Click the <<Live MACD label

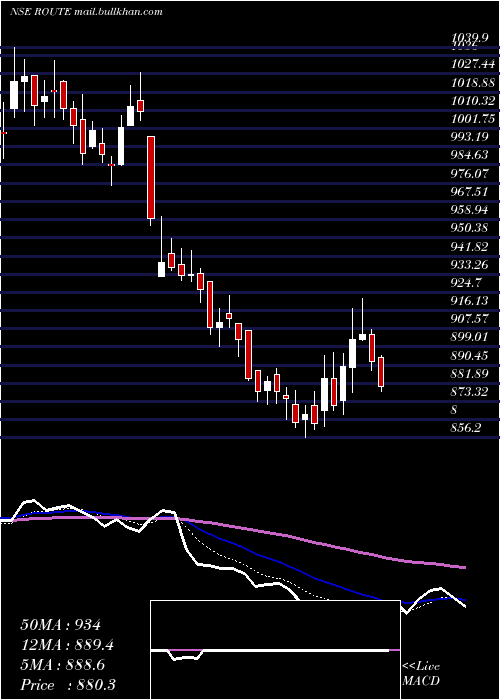[x=421, y=674]
